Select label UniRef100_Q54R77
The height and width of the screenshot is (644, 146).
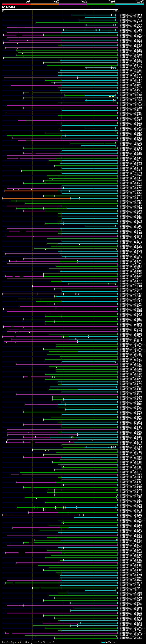[131, 65]
